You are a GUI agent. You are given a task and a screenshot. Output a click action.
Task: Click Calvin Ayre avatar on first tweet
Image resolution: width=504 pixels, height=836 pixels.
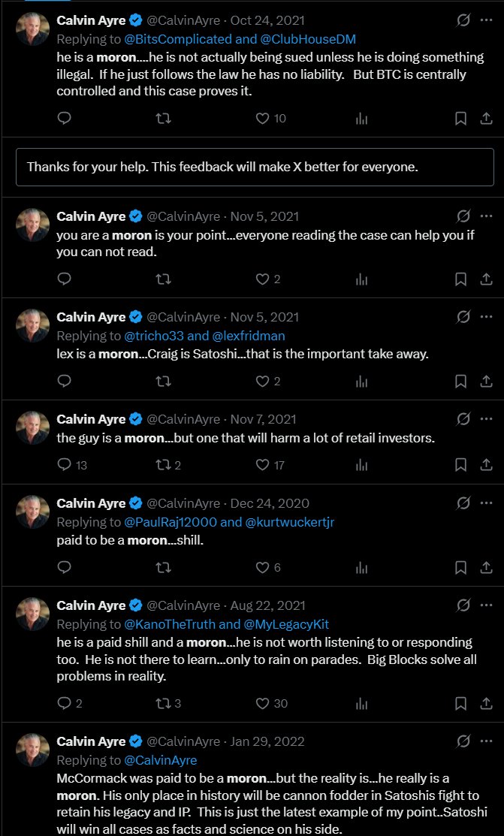point(32,29)
